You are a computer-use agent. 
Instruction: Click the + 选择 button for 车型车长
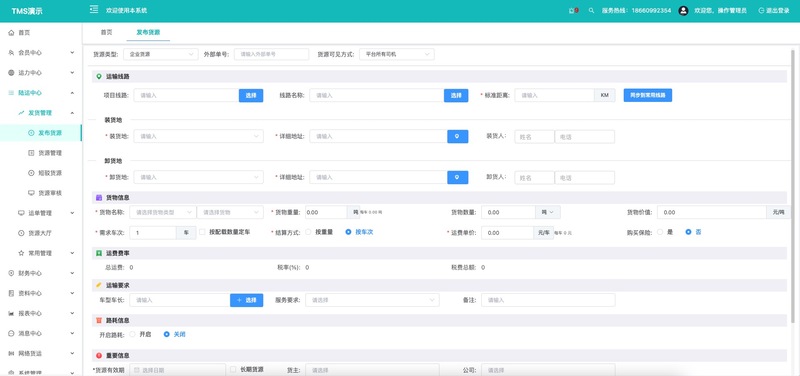click(x=246, y=300)
